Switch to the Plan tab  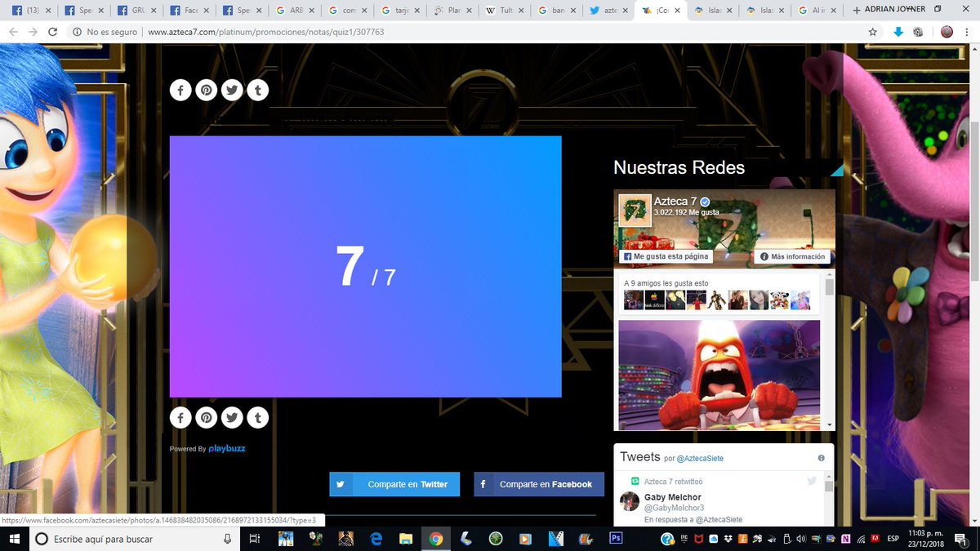(x=451, y=11)
